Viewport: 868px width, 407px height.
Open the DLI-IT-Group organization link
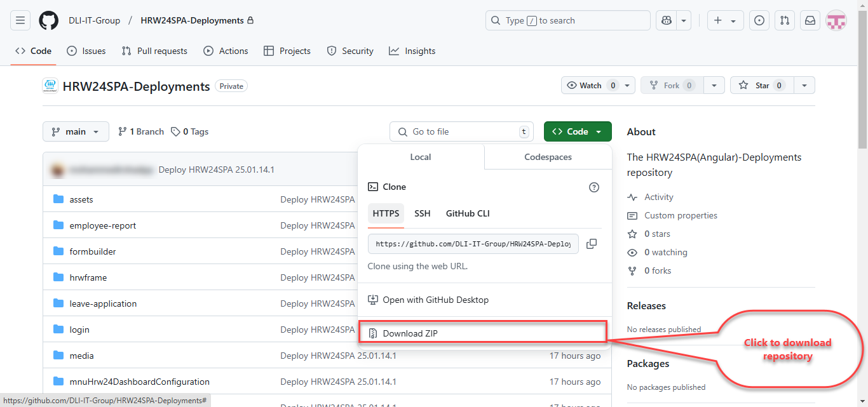(94, 20)
